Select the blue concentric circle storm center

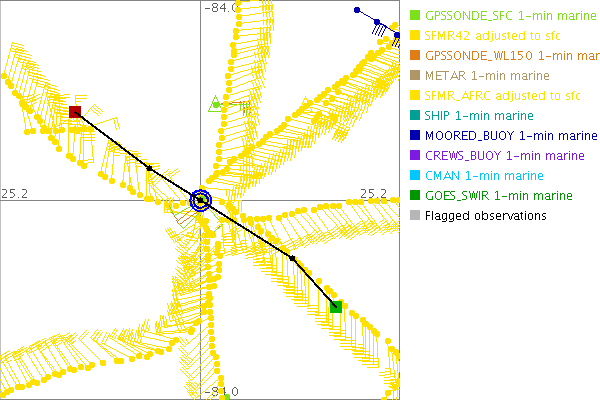(x=202, y=201)
